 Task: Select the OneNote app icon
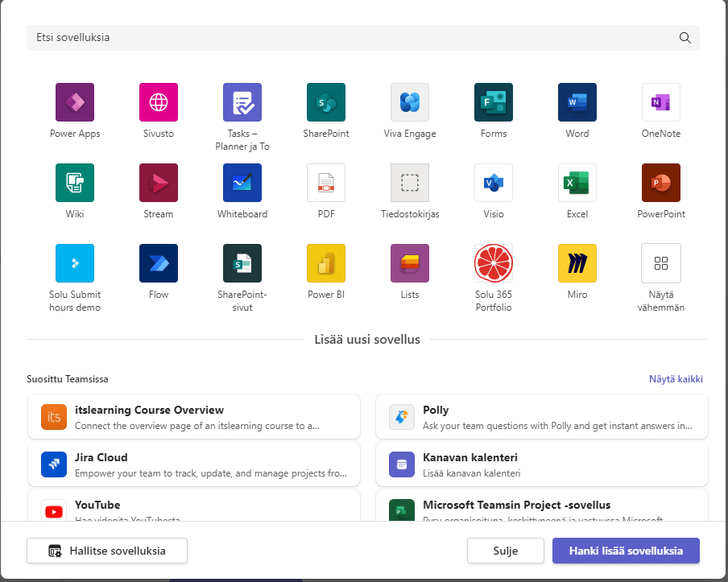pyautogui.click(x=661, y=103)
